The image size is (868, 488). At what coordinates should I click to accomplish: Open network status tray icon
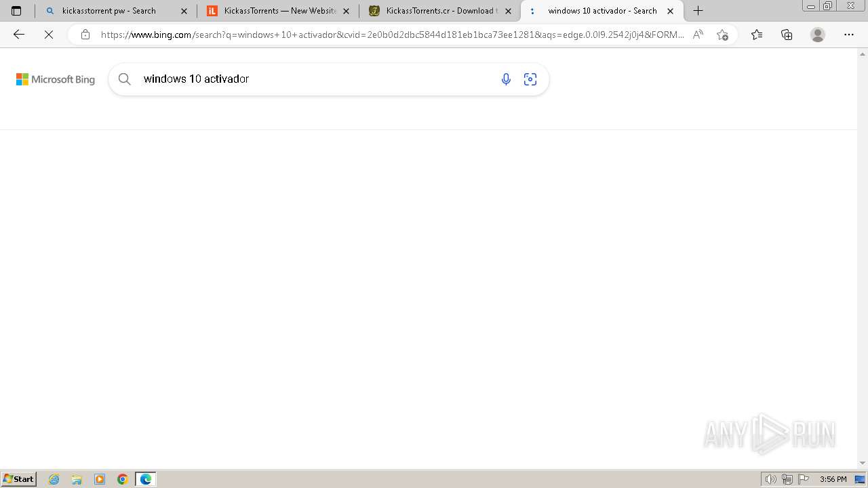pos(787,479)
